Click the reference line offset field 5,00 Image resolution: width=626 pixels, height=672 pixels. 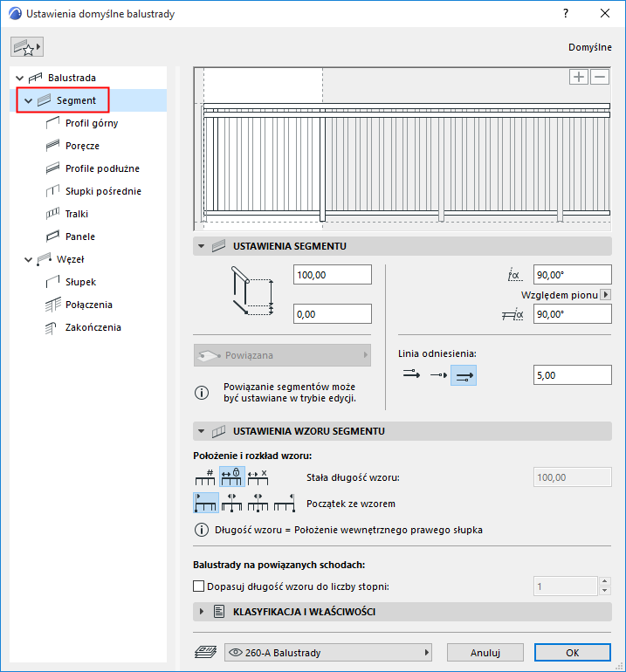573,375
